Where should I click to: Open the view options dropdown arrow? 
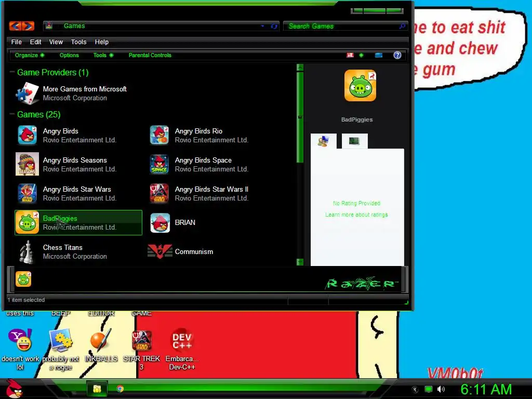(x=362, y=55)
